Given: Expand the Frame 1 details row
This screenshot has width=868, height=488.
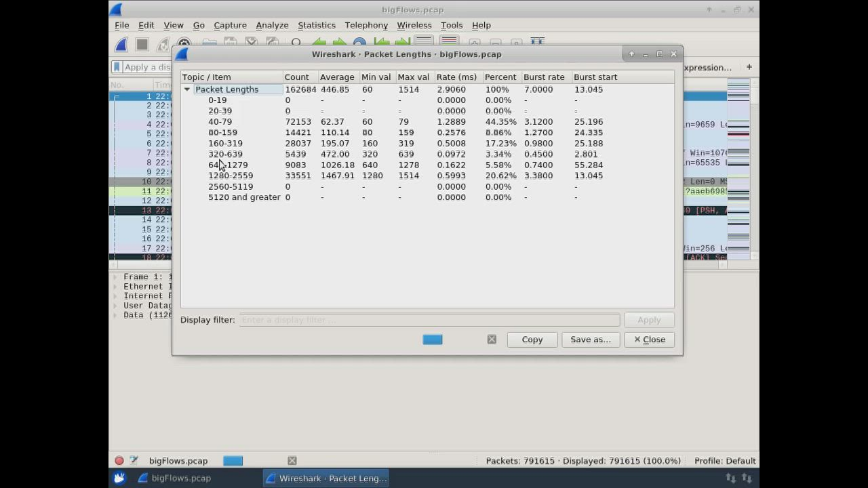Looking at the screenshot, I should [x=115, y=277].
